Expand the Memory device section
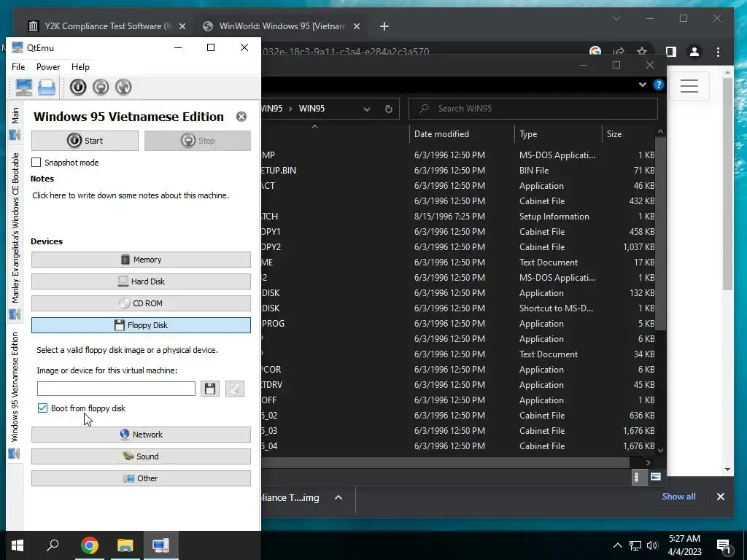The height and width of the screenshot is (560, 747). (141, 260)
